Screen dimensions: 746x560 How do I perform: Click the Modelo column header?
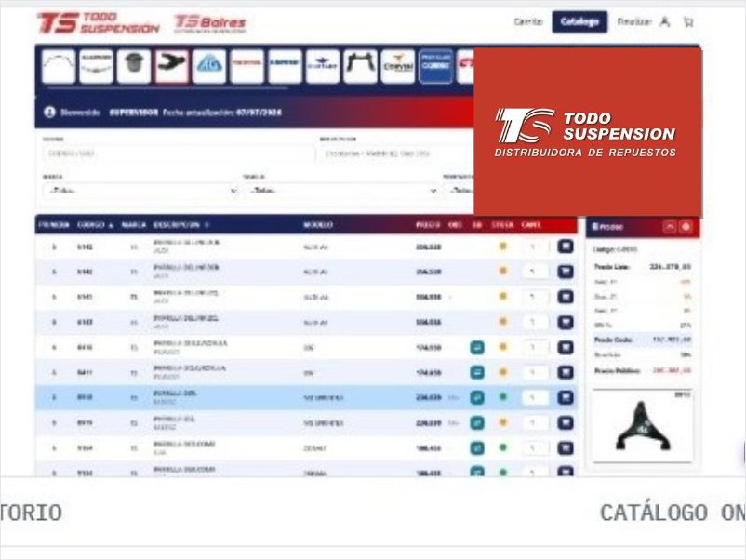318,225
